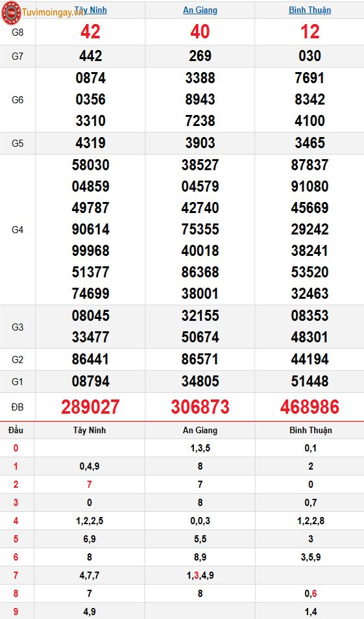Select the An Giang G1 number 34805
364x619 pixels.
click(x=200, y=381)
